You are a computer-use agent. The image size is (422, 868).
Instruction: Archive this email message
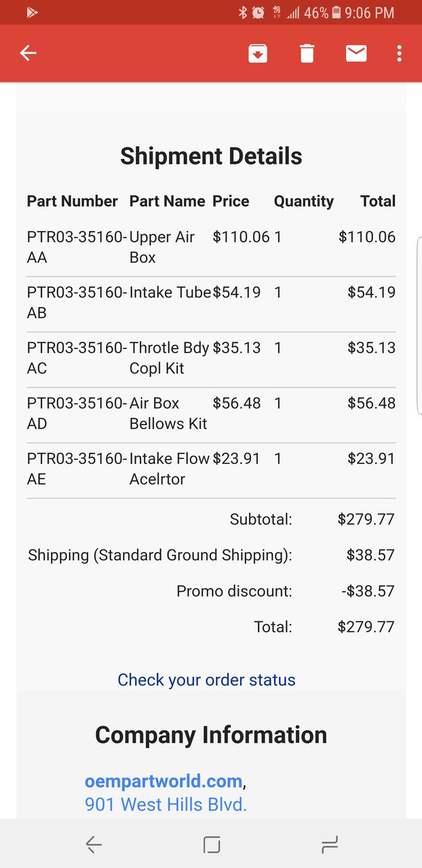(258, 53)
